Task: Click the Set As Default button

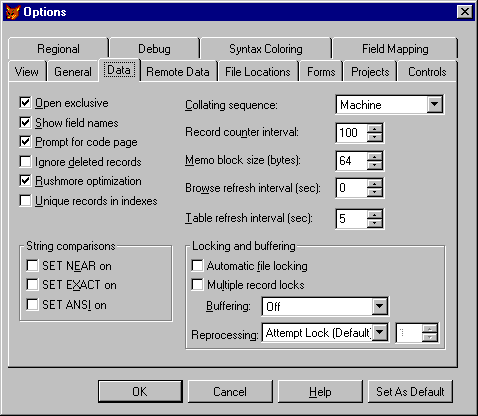Action: [410, 391]
